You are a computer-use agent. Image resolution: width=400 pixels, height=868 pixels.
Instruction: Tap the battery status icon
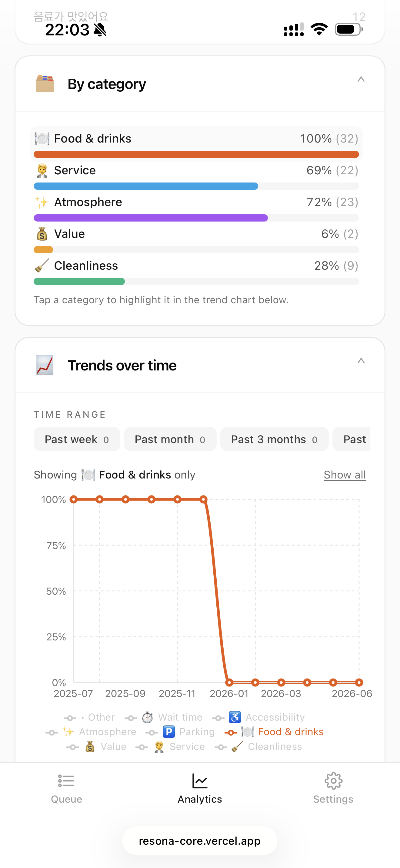(349, 30)
